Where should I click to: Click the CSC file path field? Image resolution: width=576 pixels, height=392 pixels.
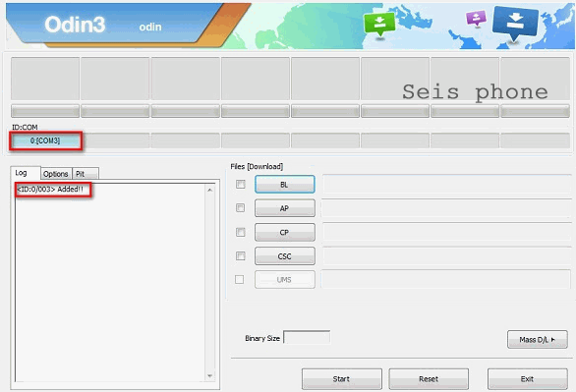pyautogui.click(x=446, y=255)
